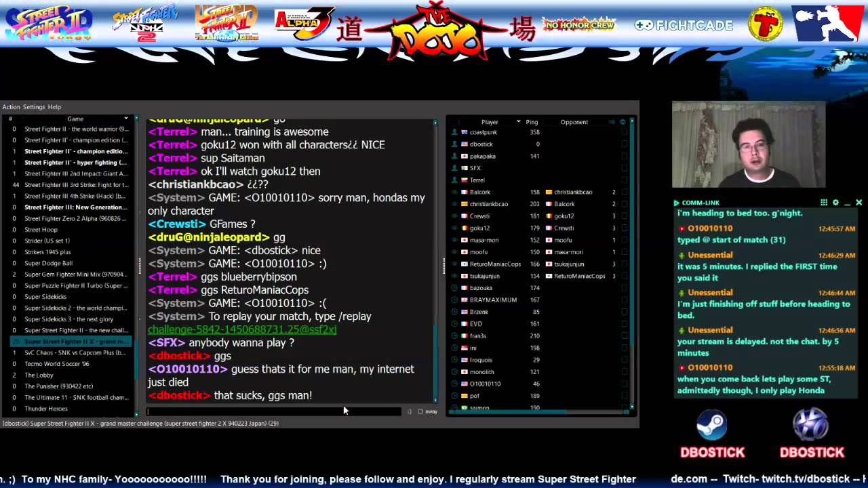Tick the checkbox in Brzenk's row

click(625, 312)
